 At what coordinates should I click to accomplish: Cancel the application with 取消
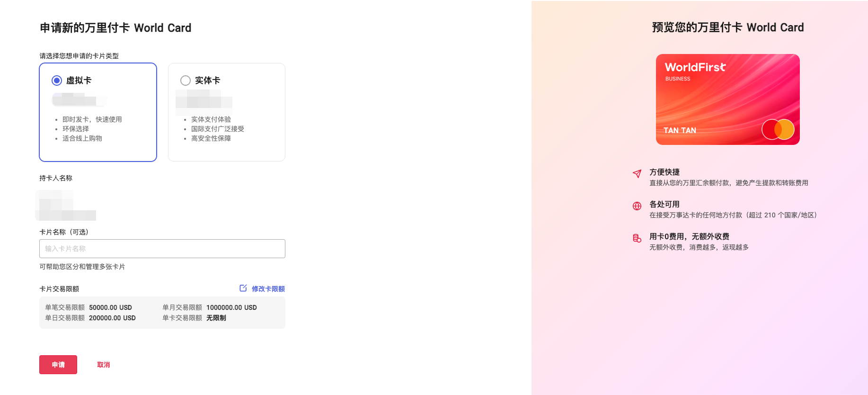click(x=104, y=365)
